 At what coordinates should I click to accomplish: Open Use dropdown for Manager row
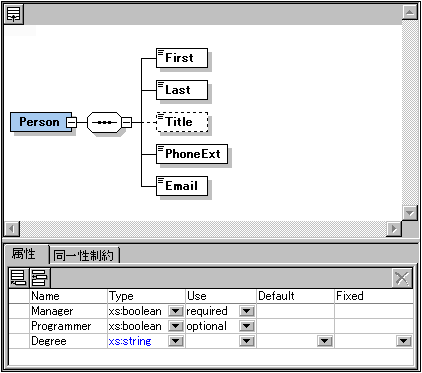[247, 311]
